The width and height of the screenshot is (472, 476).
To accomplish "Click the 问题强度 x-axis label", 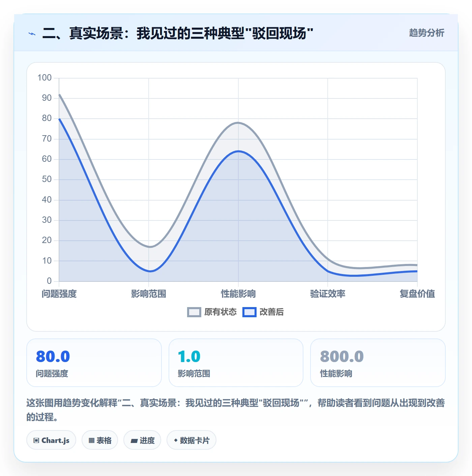I will point(59,294).
